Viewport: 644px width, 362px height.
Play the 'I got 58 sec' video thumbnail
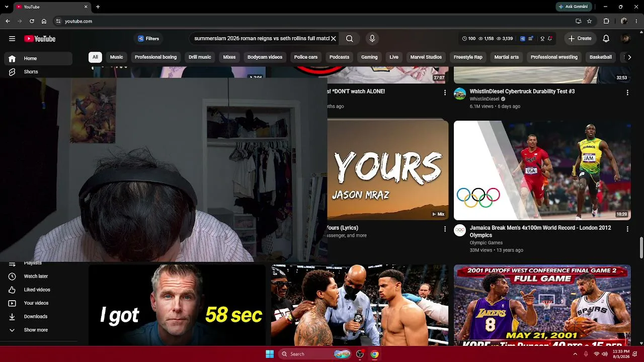click(x=177, y=305)
